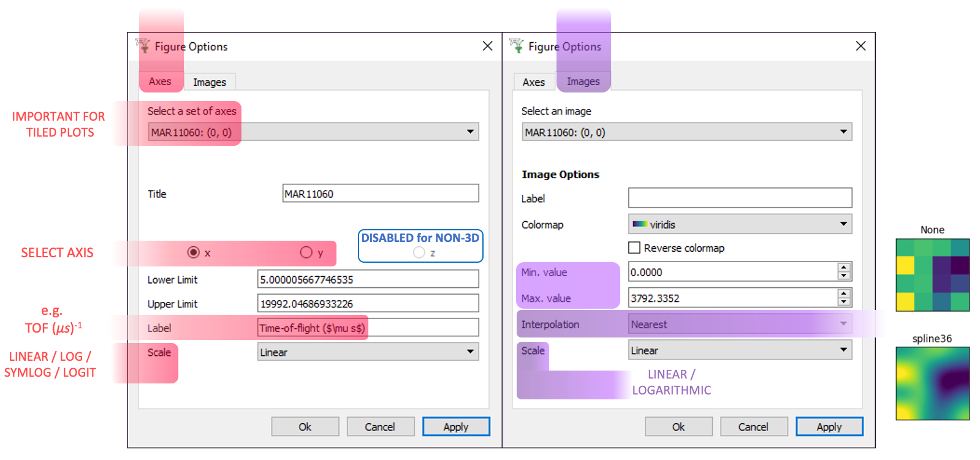Close the right Figure Options dialog

(860, 46)
